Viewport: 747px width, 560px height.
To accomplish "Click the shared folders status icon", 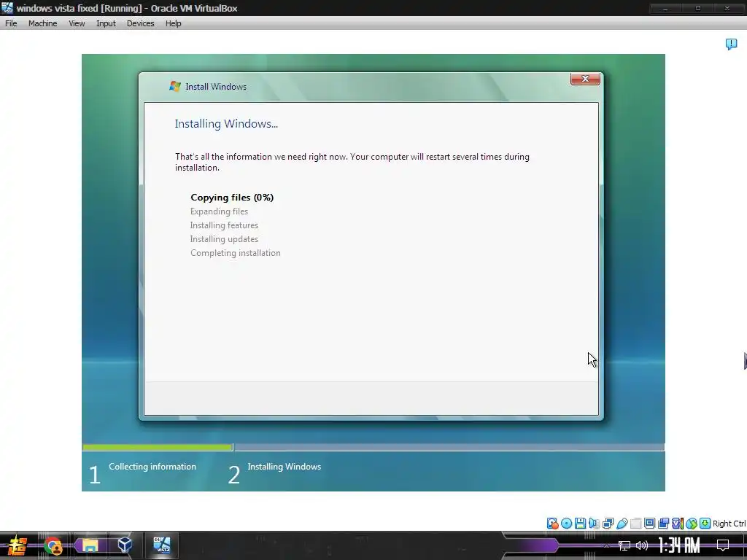I will coord(635,524).
